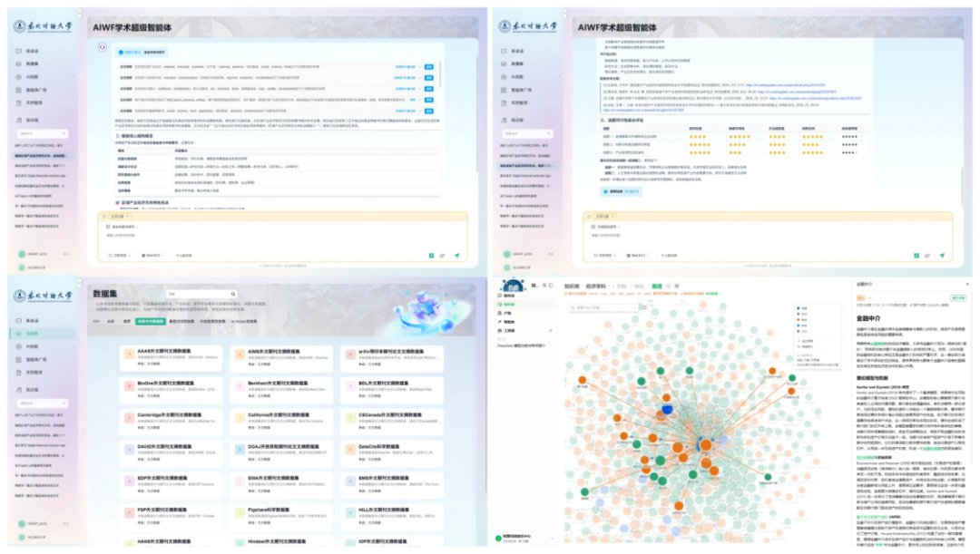The image size is (980, 554).
Task: Expand account chevron in knowledge graph sidebar
Action: 552,538
